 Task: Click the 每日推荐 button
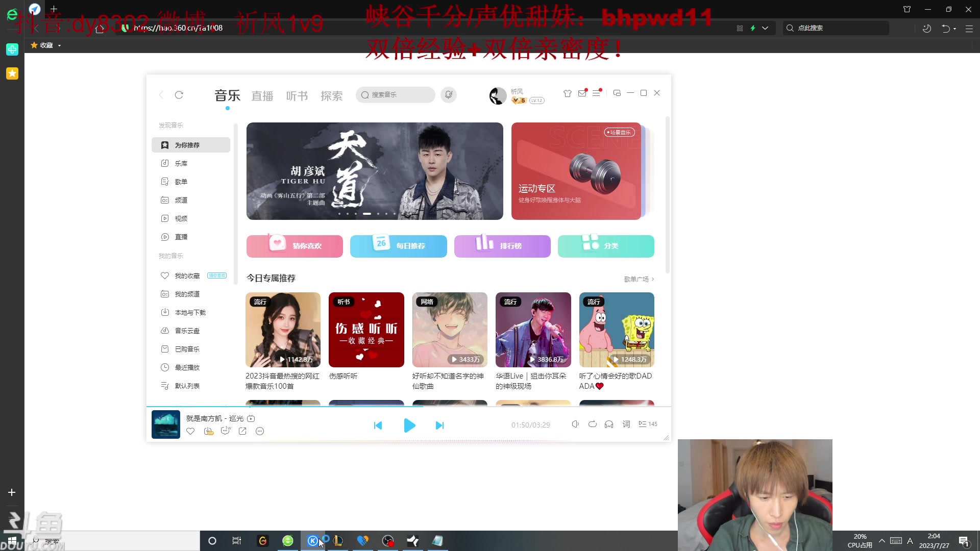(x=399, y=246)
